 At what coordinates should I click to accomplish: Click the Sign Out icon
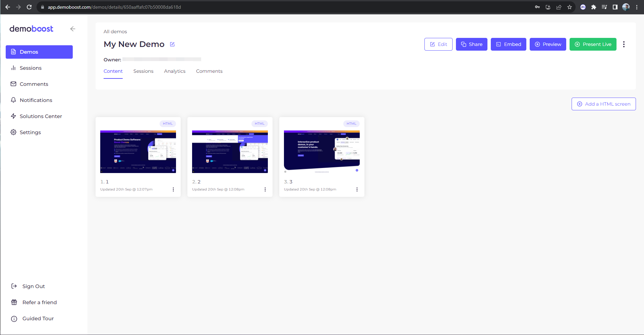(14, 286)
